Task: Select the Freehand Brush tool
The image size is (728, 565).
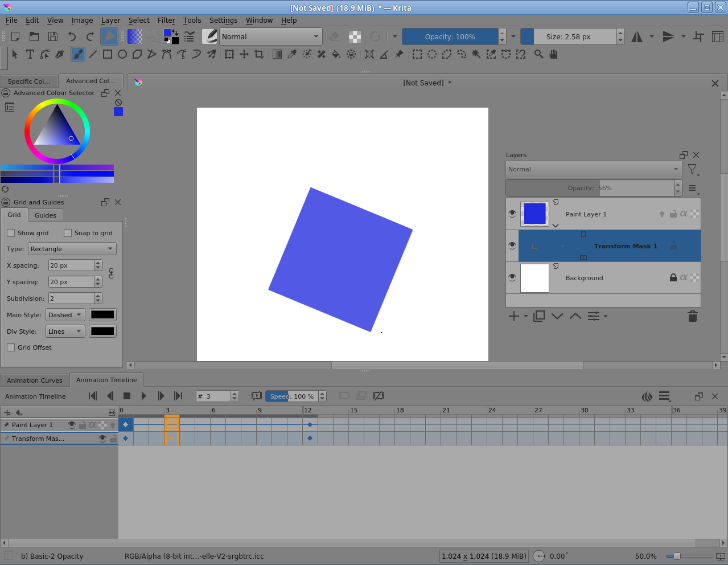Action: pyautogui.click(x=78, y=54)
